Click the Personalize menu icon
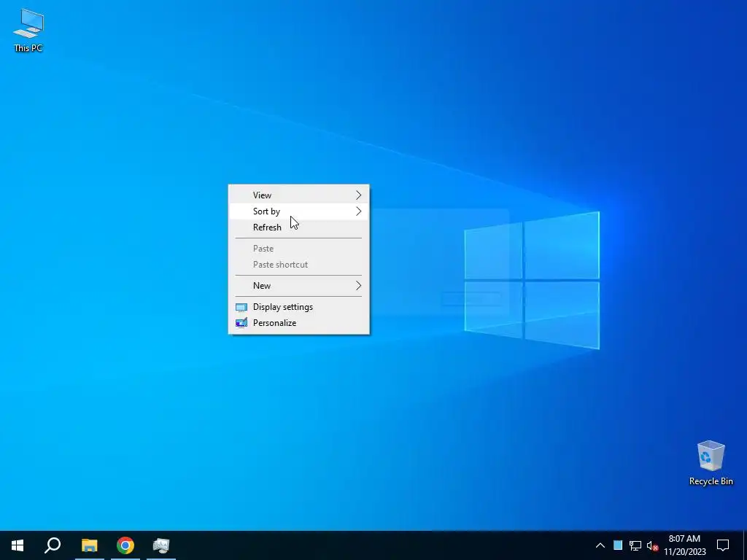The image size is (747, 560). 241,323
